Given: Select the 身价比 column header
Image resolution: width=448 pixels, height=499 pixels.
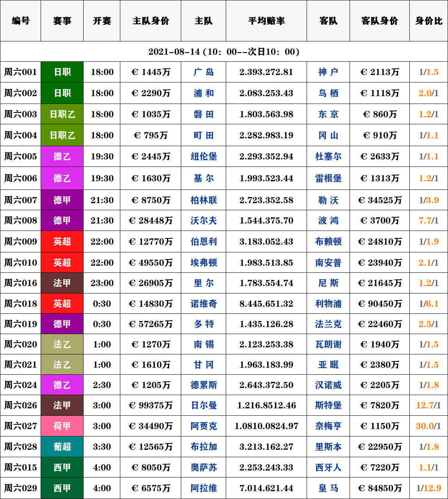Looking at the screenshot, I should click(x=428, y=21).
